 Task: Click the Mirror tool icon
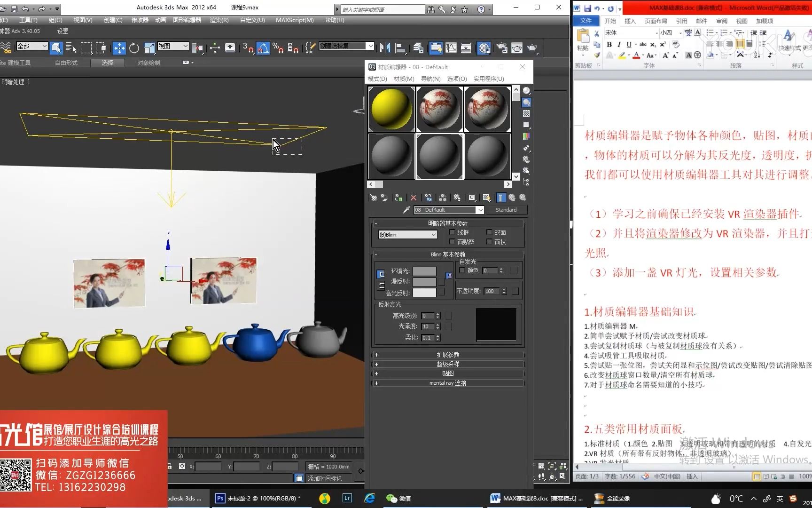pyautogui.click(x=385, y=48)
